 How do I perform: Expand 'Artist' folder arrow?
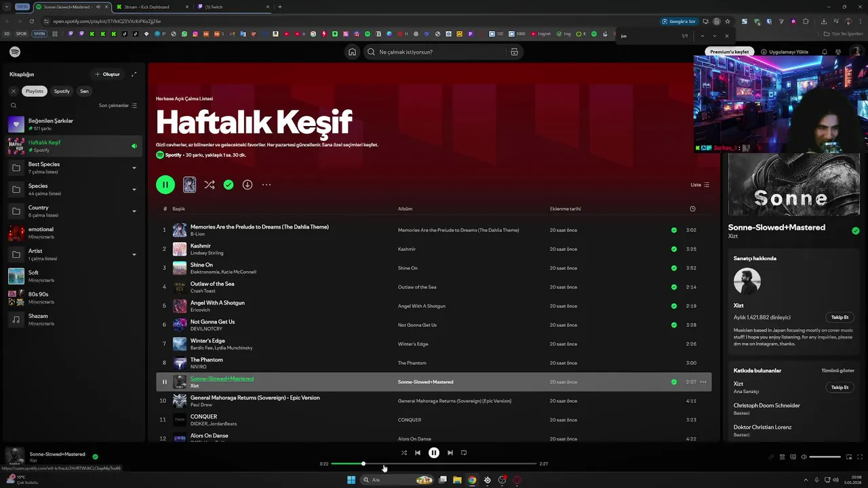coord(134,255)
